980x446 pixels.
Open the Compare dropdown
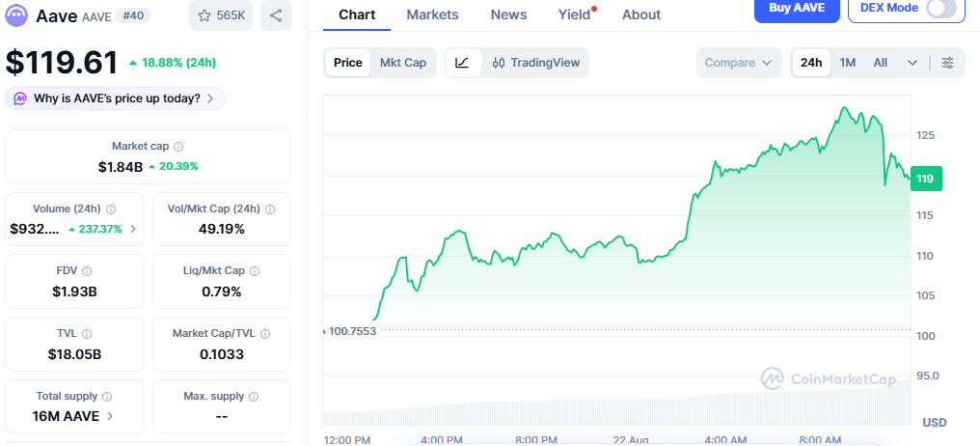tap(739, 63)
